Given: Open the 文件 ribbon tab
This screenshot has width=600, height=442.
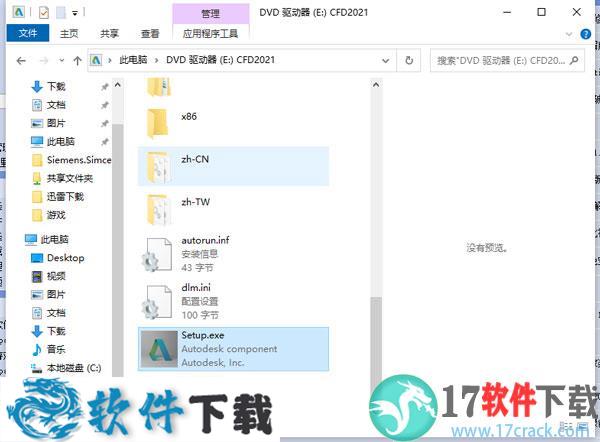Looking at the screenshot, I should [x=28, y=33].
